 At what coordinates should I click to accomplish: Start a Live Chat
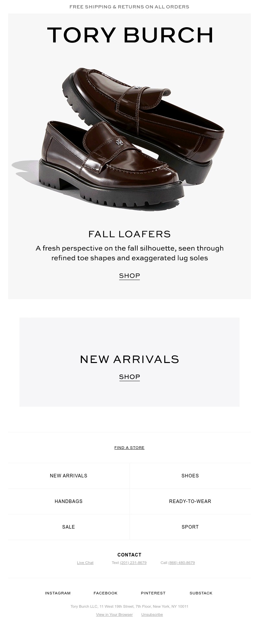pyautogui.click(x=85, y=563)
